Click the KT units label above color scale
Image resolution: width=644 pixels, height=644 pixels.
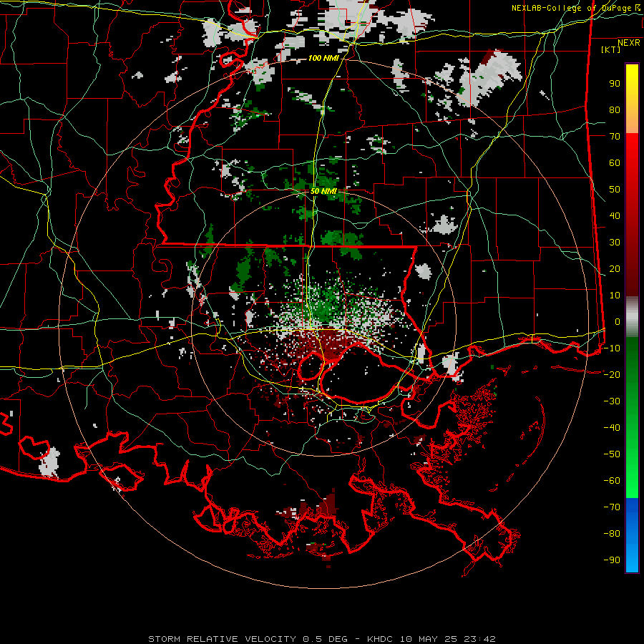610,49
